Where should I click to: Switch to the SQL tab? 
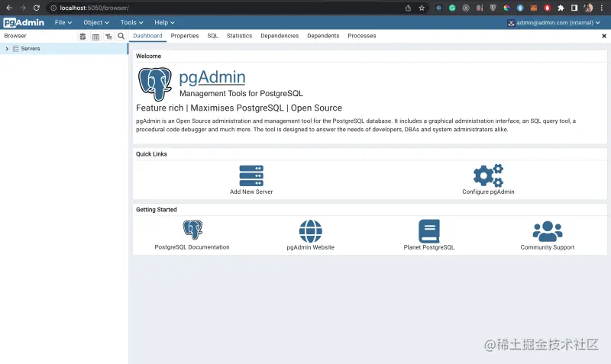tap(213, 36)
